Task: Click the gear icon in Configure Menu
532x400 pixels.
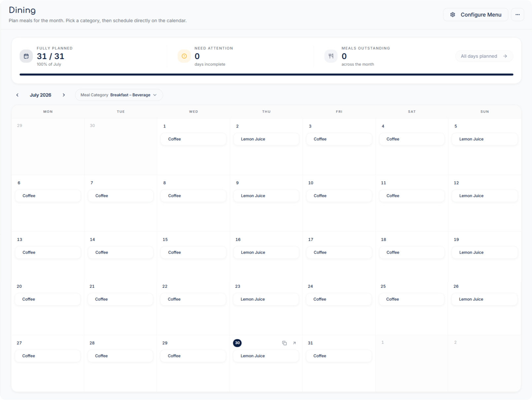Action: [x=453, y=14]
